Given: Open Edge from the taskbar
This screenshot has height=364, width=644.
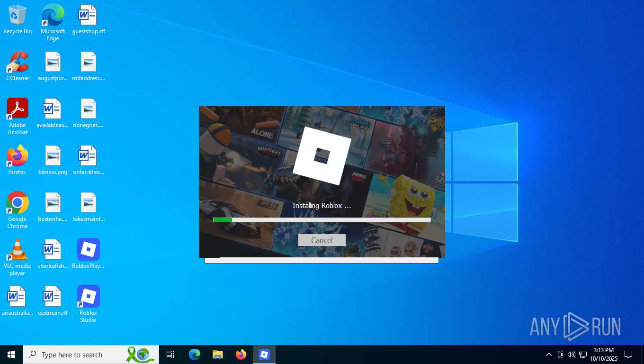Looking at the screenshot, I should [195, 355].
